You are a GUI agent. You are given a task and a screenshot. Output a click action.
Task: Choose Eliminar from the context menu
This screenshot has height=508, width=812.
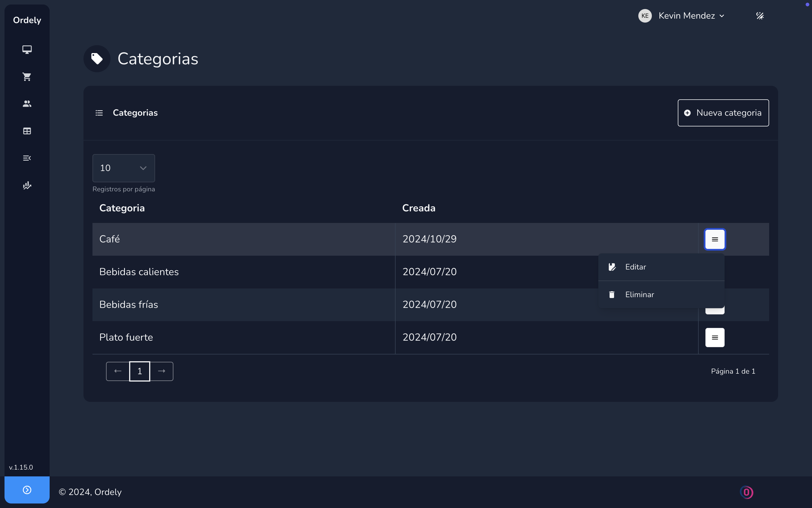(661, 295)
